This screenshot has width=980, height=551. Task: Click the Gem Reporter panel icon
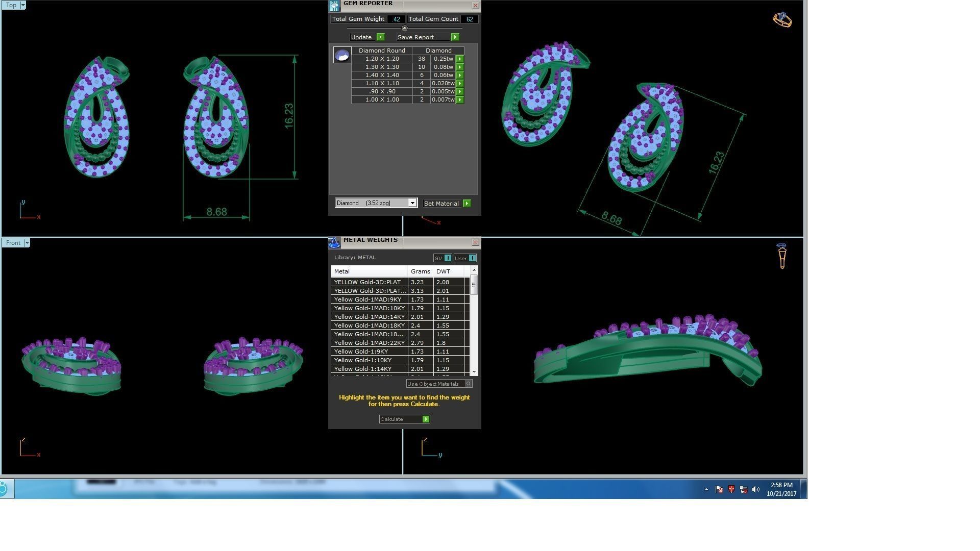334,6
